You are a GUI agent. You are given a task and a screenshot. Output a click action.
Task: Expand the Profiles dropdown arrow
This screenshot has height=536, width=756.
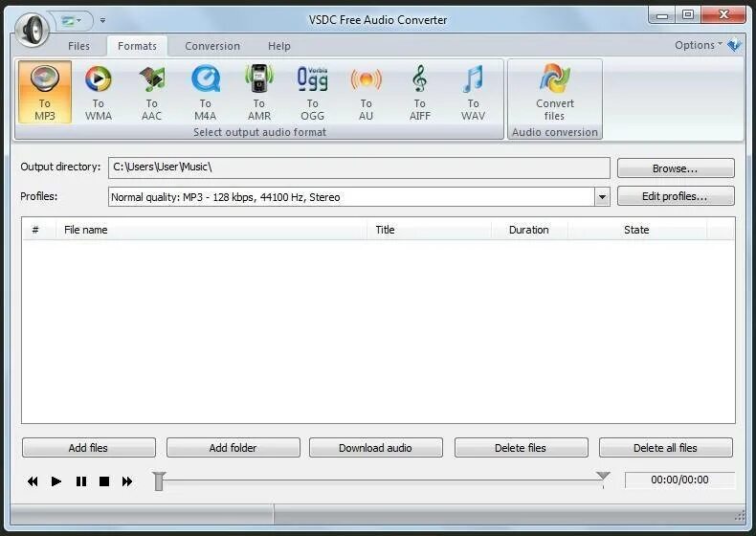pyautogui.click(x=602, y=197)
